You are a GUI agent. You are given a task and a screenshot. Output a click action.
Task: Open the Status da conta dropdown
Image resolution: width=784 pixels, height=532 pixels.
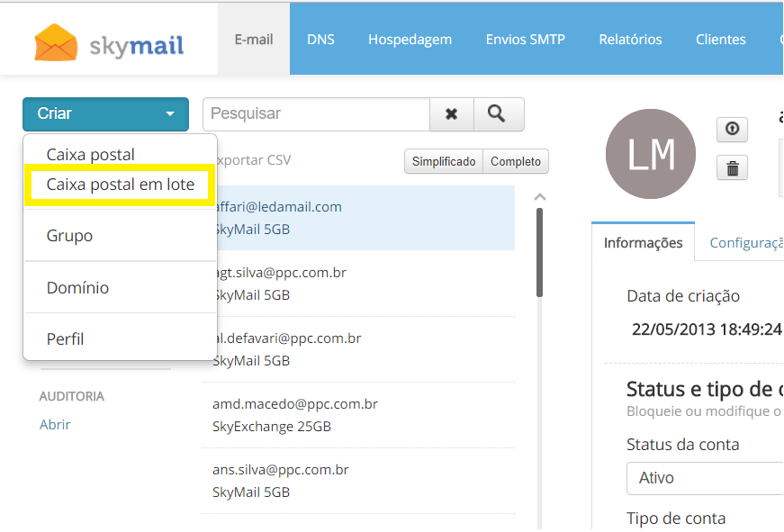pos(704,478)
